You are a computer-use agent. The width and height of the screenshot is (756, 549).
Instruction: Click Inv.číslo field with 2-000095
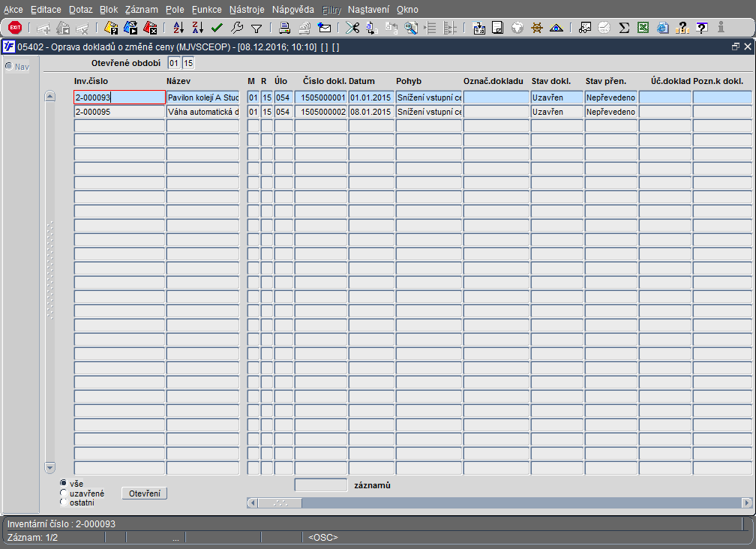(x=119, y=112)
